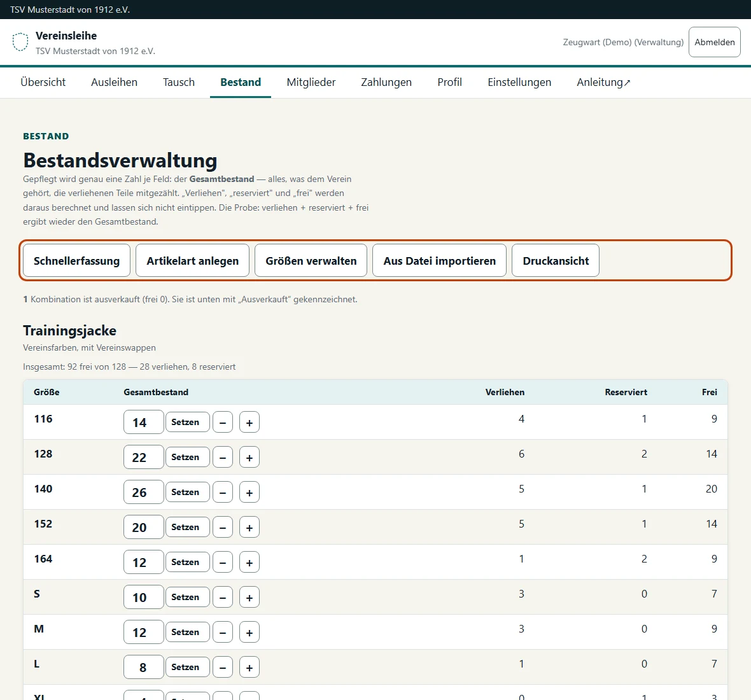
Task: Select the Bestand tab
Action: pyautogui.click(x=241, y=82)
